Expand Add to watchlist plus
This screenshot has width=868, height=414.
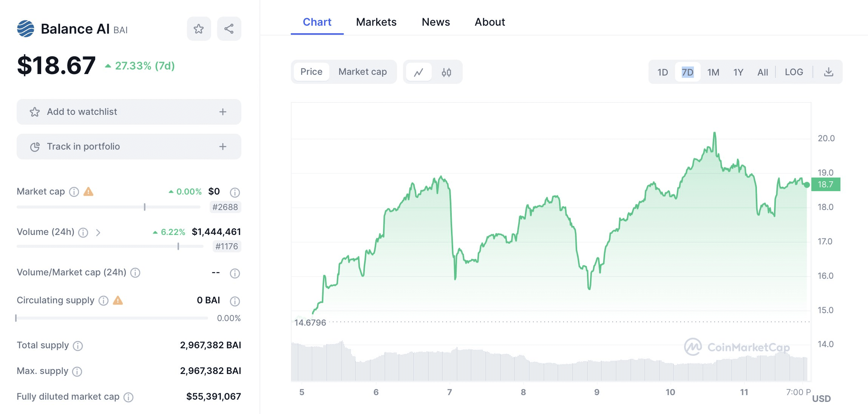point(223,112)
